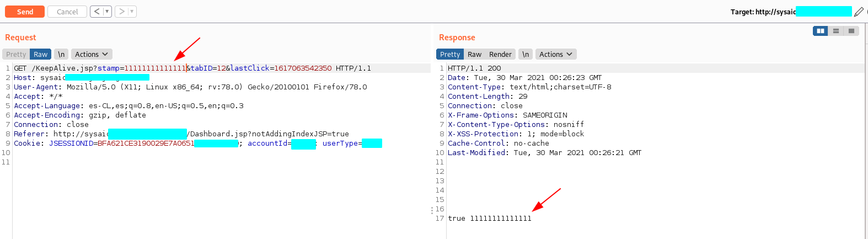Expand the Response Actions dropdown

[x=556, y=54]
